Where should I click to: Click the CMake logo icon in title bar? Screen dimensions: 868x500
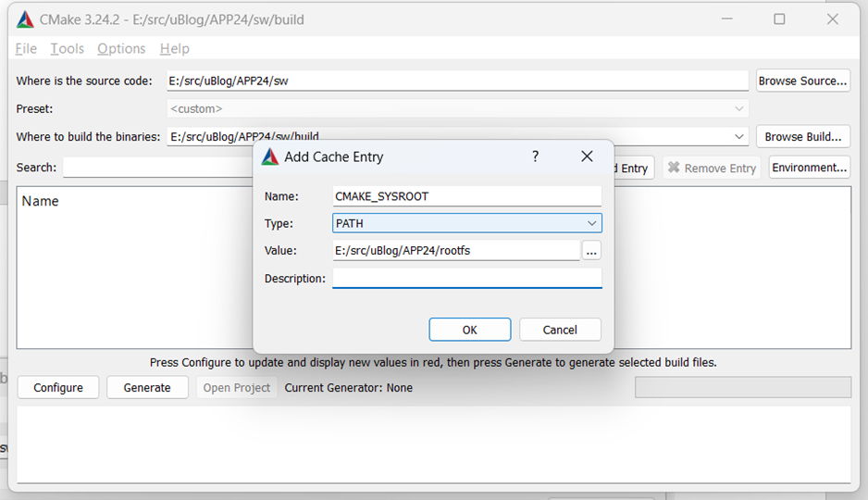pos(25,19)
